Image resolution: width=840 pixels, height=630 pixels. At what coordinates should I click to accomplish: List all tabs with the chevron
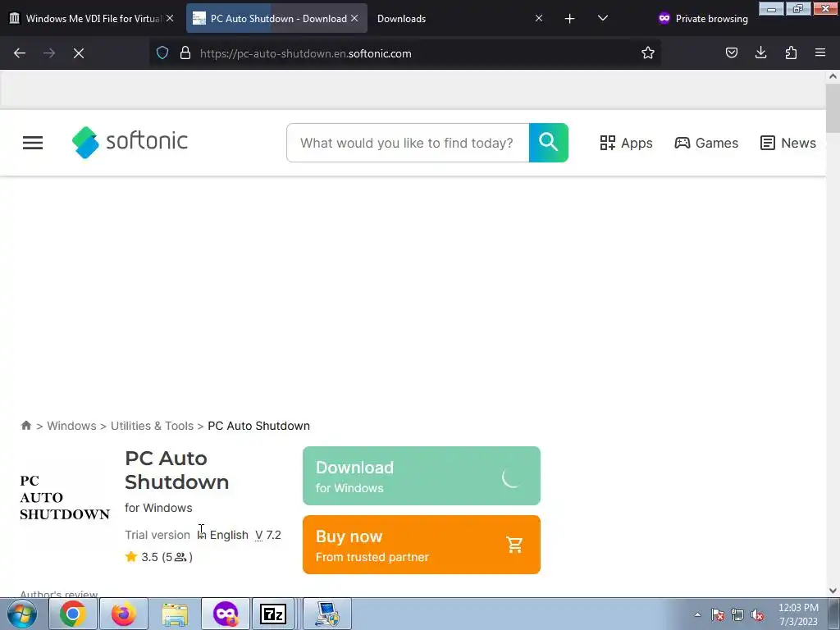point(603,18)
